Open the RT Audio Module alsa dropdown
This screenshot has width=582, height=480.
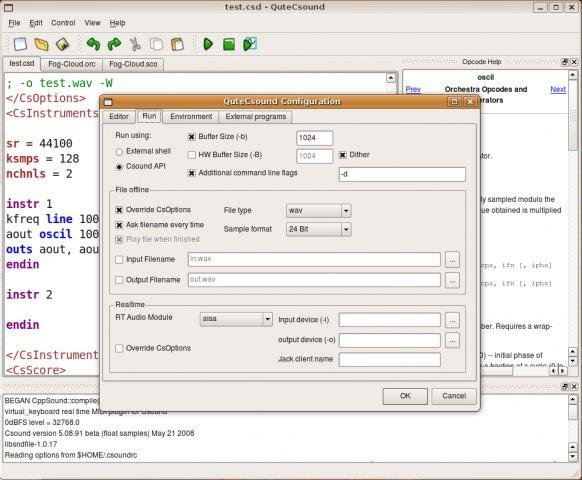(236, 319)
